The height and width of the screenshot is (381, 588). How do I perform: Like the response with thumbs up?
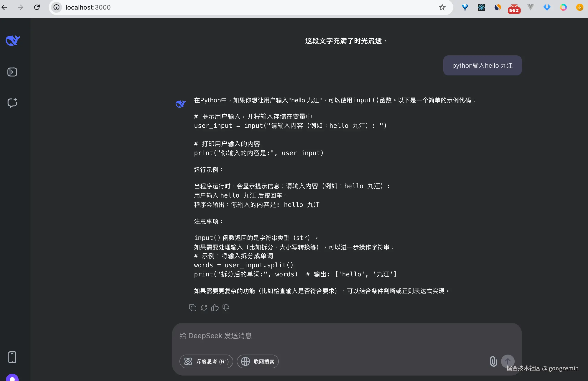coord(215,307)
